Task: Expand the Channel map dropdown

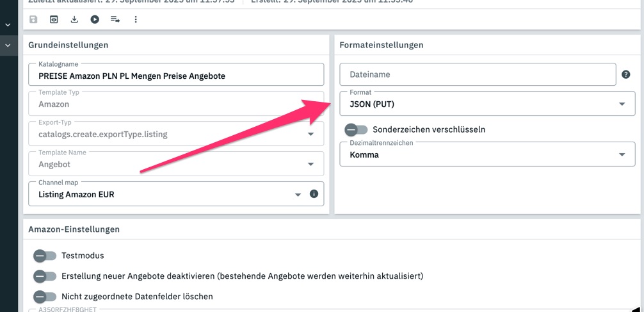Action: click(x=166, y=194)
